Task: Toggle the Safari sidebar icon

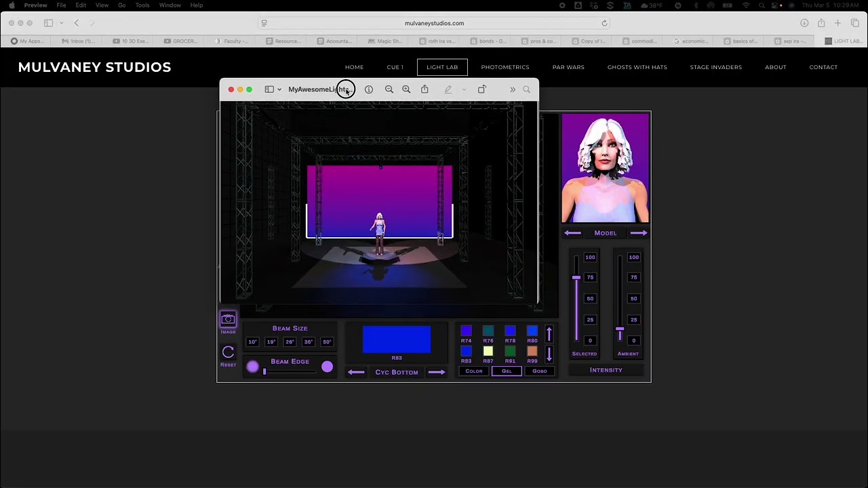Action: 48,23
